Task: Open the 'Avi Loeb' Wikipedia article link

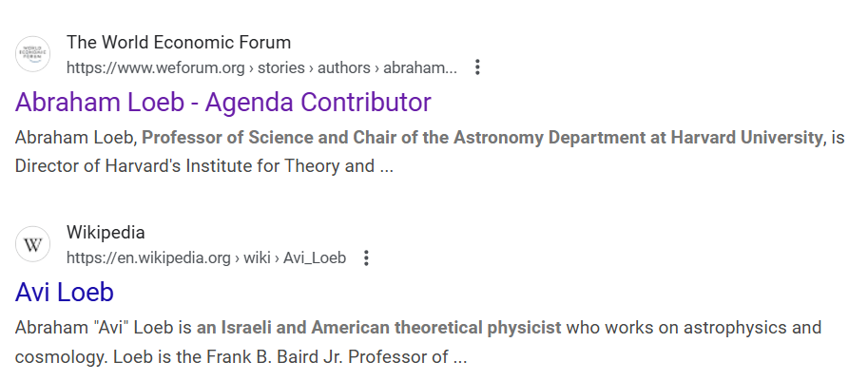Action: click(x=65, y=292)
